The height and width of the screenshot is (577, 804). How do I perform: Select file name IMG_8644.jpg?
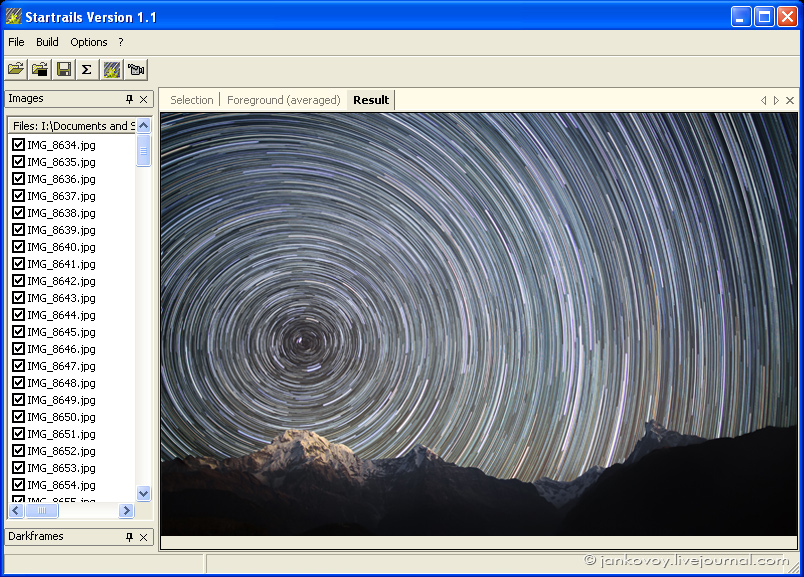61,314
